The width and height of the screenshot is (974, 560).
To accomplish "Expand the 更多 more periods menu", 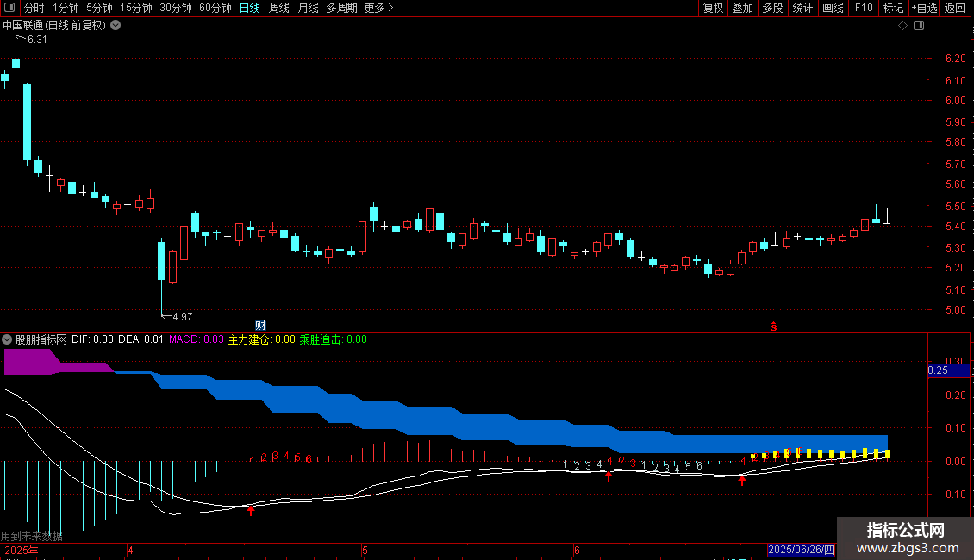I will [378, 8].
